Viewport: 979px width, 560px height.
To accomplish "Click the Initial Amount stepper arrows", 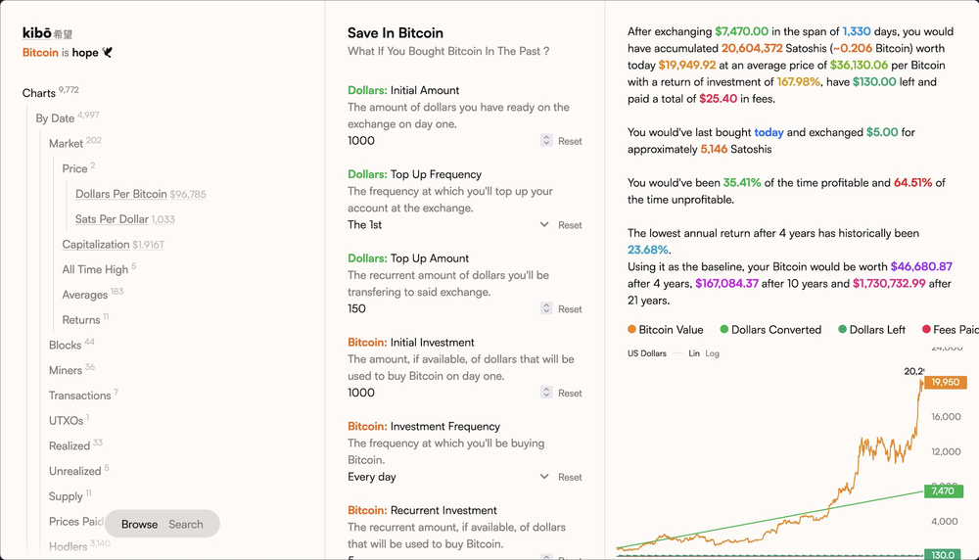I will click(546, 141).
